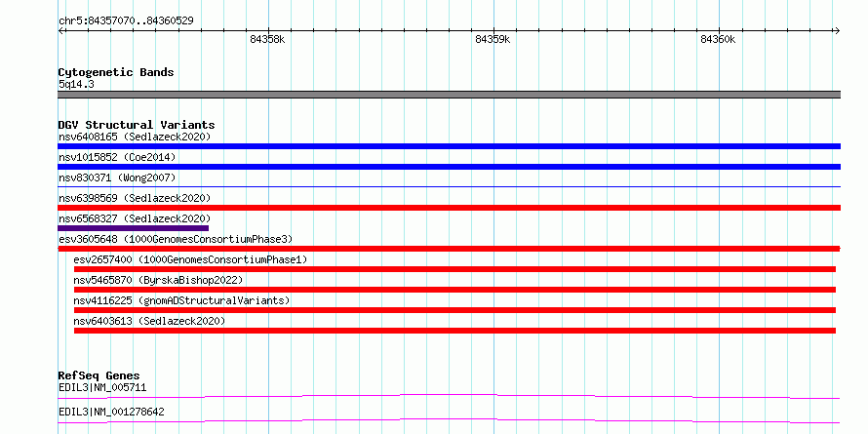Select the red bar for nsv5465870
Screen dimensions: 868x434
pyautogui.click(x=454, y=290)
